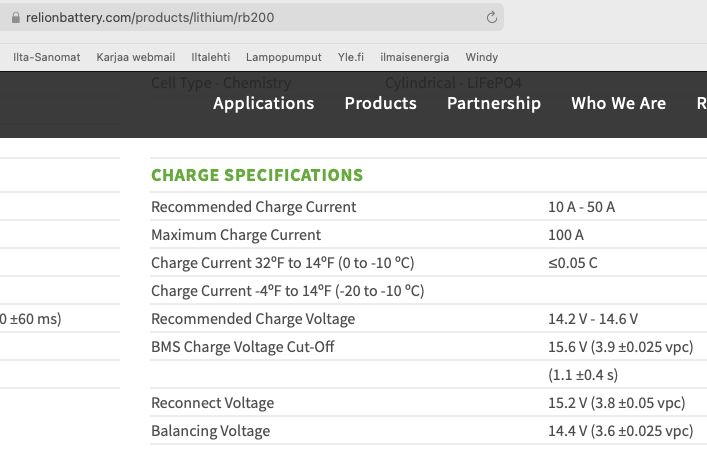Go to the Iltalehti bookmark
Image resolution: width=707 pixels, height=450 pixels.
pyautogui.click(x=207, y=58)
